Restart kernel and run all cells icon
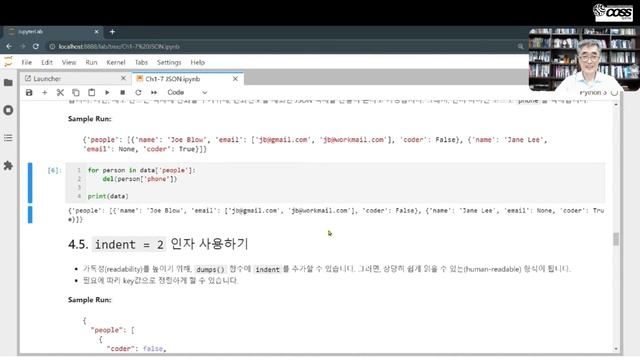The image size is (640, 360). 154,93
